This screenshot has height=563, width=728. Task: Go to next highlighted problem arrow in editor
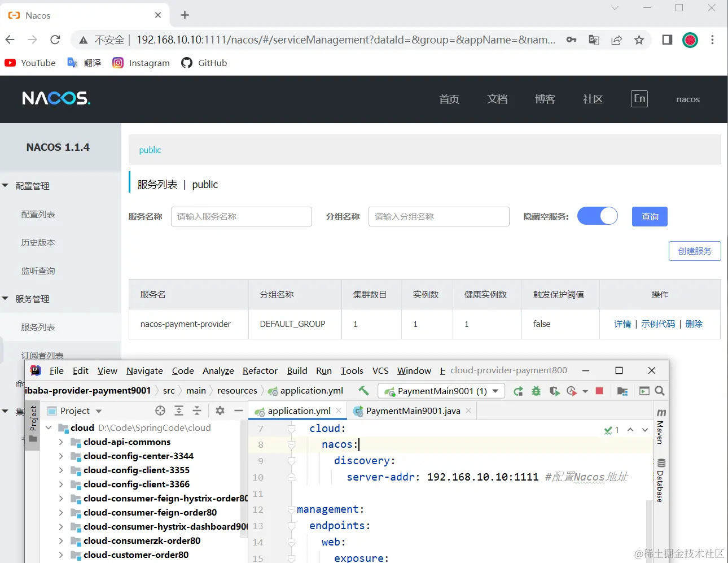tap(645, 430)
